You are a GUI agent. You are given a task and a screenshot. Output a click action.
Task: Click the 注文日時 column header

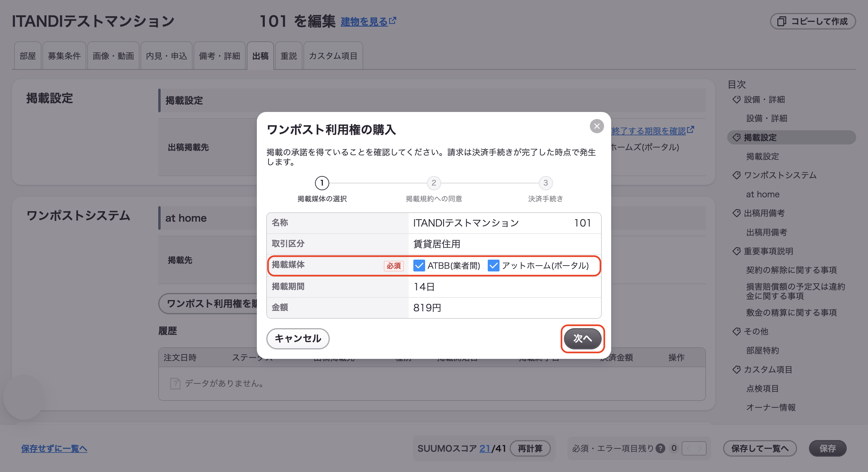coord(180,357)
